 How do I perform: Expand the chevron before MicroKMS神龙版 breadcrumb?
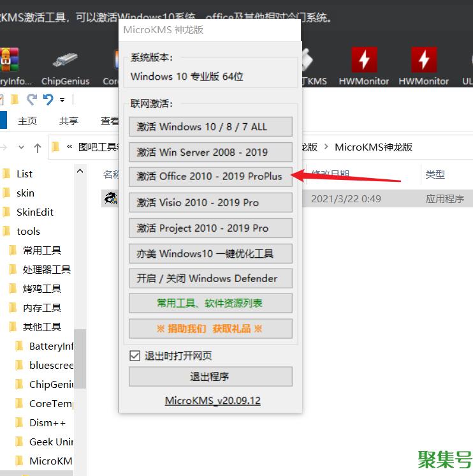tap(326, 147)
